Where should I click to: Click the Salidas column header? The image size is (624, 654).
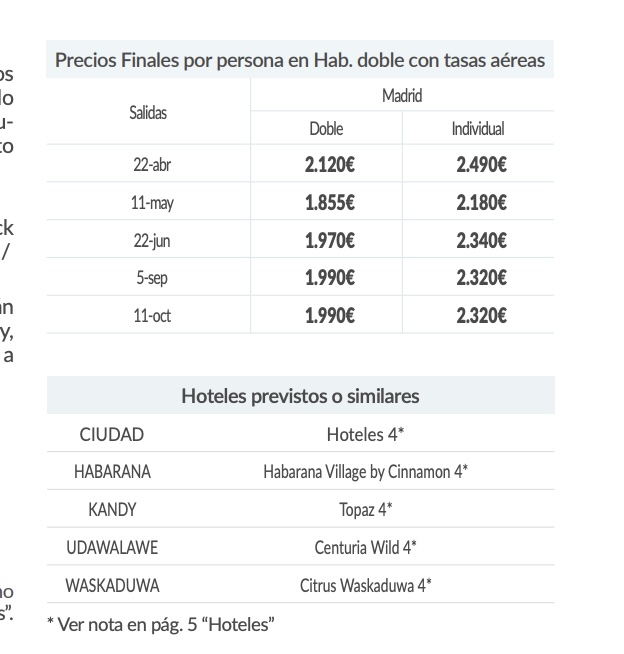point(148,112)
